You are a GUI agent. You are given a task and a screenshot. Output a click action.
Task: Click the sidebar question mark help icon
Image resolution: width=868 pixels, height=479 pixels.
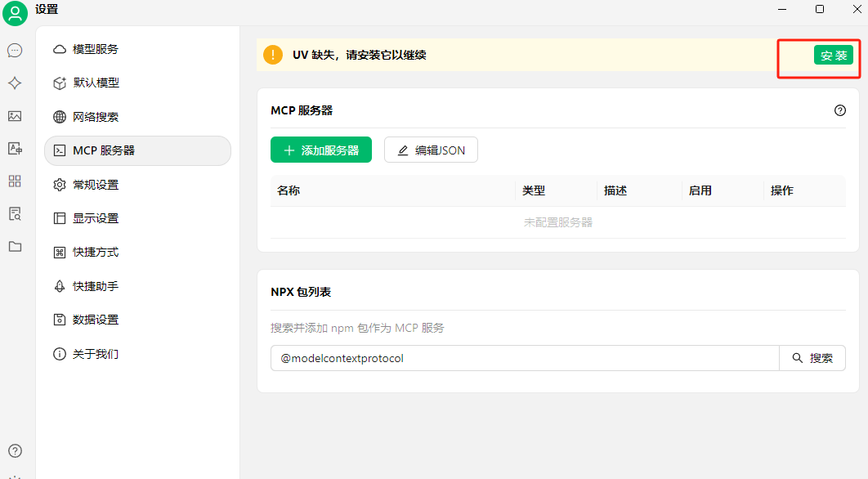point(15,450)
